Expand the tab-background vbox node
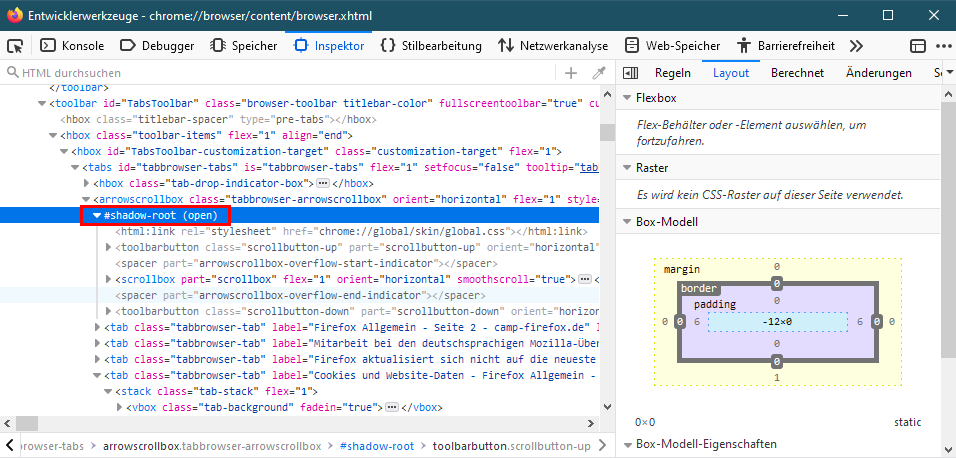The image size is (956, 458). pos(120,408)
